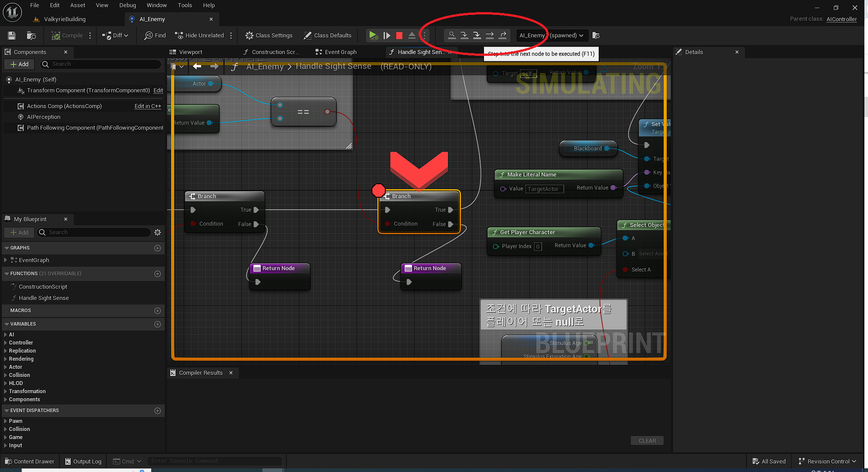The image size is (868, 472).
Task: Open the File menu
Action: click(x=35, y=5)
